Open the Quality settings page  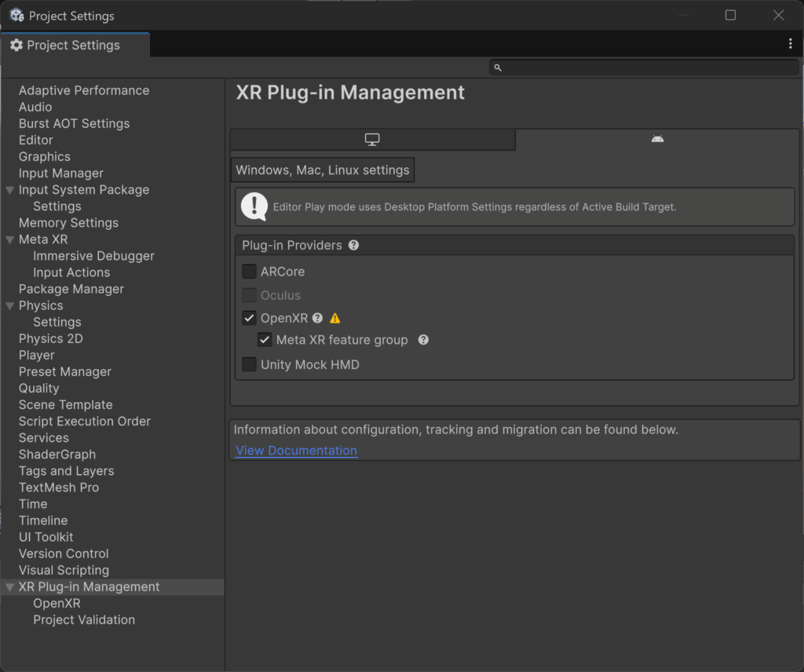coord(39,389)
